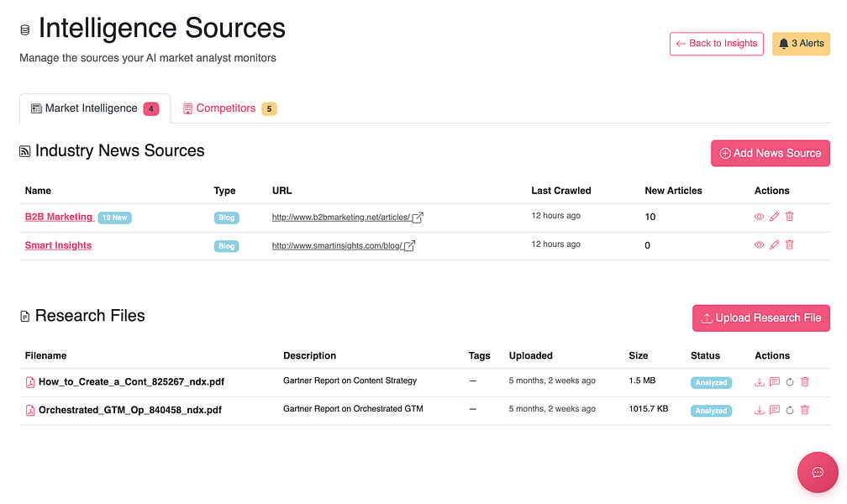This screenshot has height=504, width=847.
Task: Edit the B2B Marketing news source
Action: 774,217
